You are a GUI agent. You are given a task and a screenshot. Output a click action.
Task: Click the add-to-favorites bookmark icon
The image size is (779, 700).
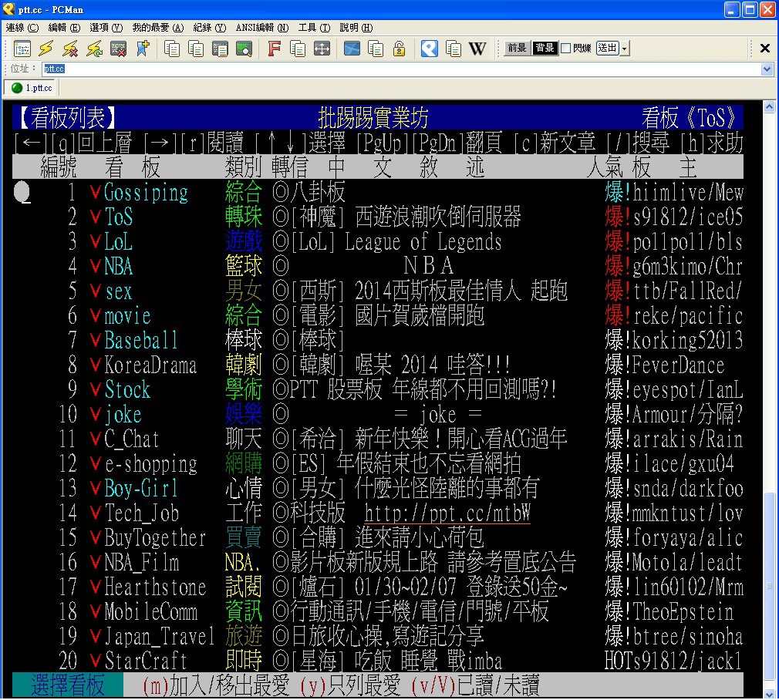[143, 49]
